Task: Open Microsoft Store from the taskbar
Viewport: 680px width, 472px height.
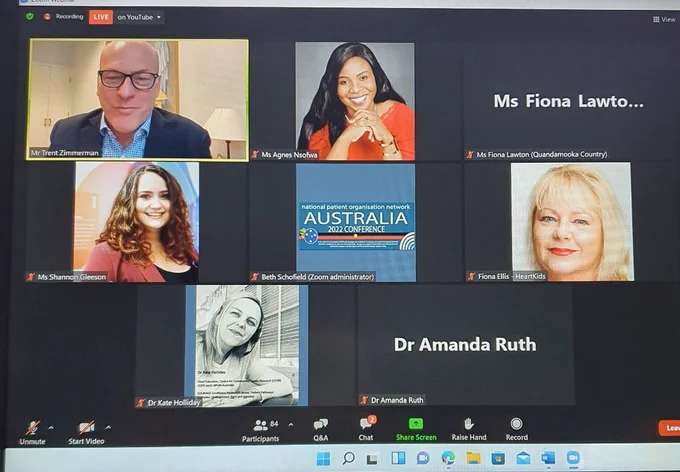Action: point(498,458)
